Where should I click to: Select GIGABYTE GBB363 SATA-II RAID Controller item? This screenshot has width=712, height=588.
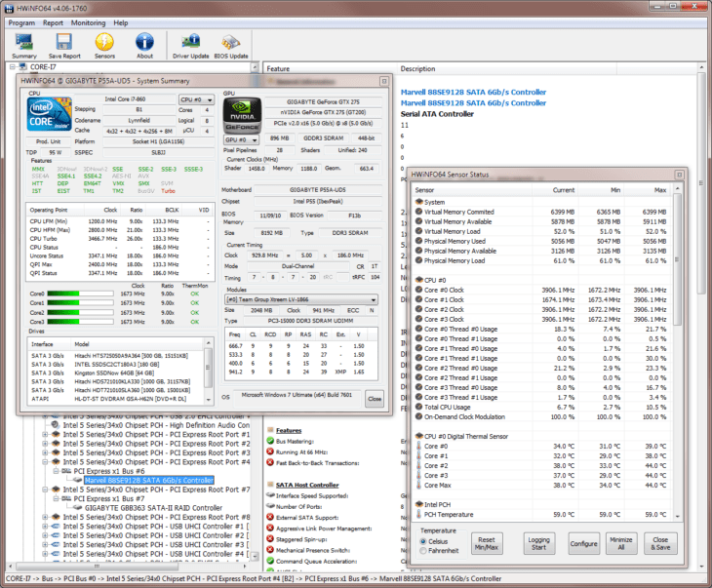click(153, 508)
